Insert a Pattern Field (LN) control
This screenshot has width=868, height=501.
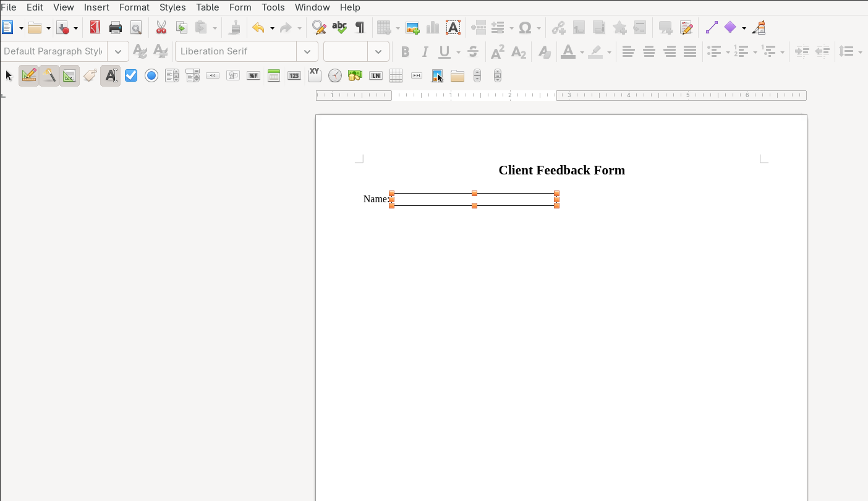click(375, 75)
